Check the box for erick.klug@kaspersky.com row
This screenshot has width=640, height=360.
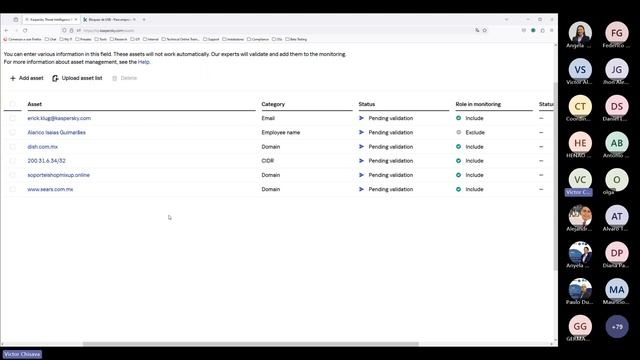12,118
